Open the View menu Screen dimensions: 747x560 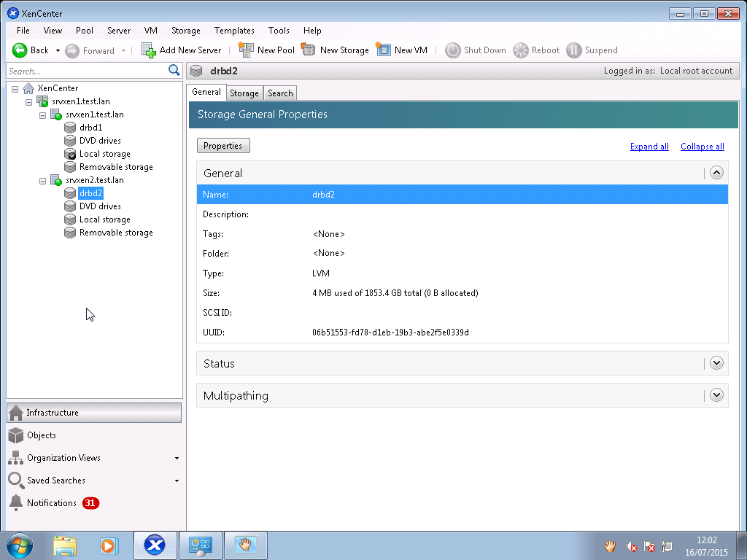click(x=53, y=31)
